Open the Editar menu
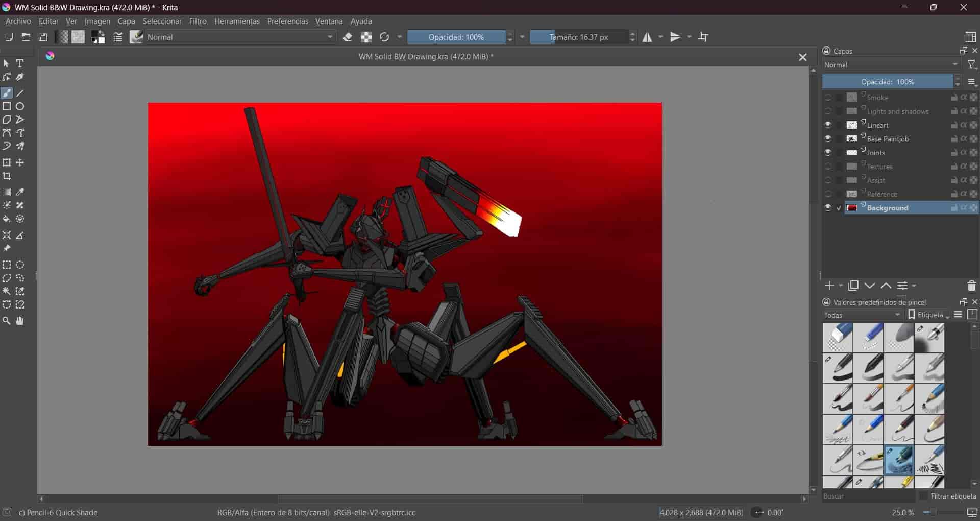This screenshot has width=980, height=521. 48,21
